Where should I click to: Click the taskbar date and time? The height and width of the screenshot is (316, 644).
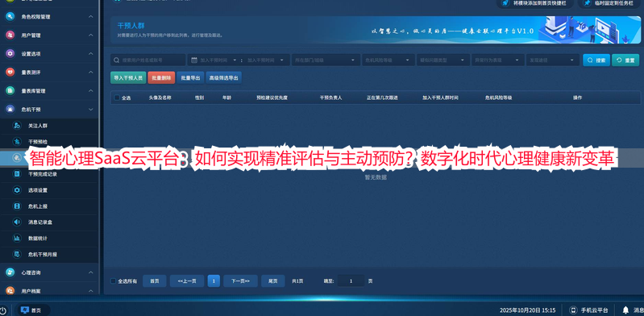tap(527, 310)
